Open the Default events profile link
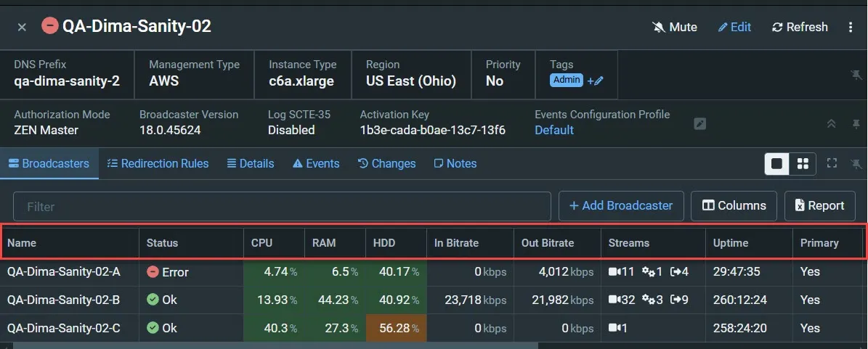This screenshot has width=868, height=349. pos(554,131)
